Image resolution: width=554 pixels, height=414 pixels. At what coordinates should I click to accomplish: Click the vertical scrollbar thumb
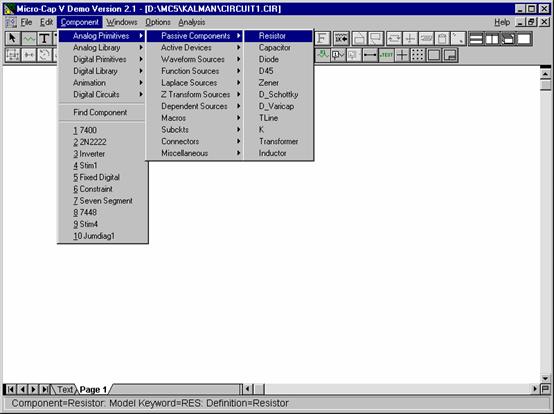[x=546, y=85]
